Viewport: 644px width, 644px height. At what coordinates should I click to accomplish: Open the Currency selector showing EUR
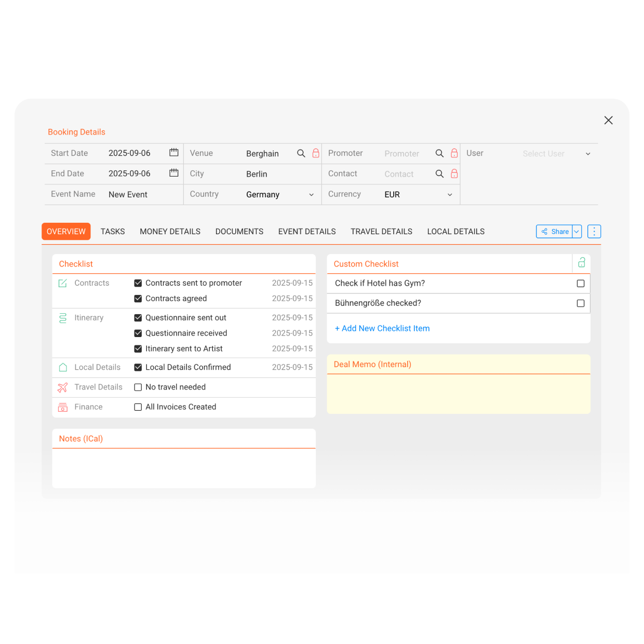pos(449,194)
